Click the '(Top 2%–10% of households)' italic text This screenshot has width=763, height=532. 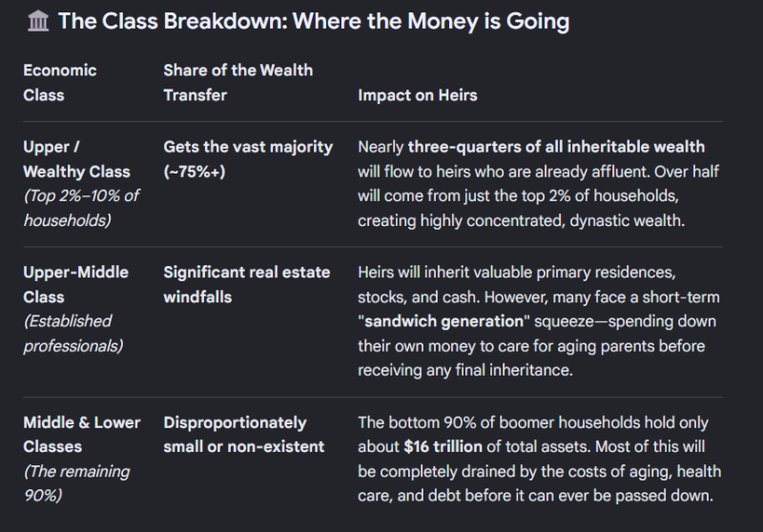[81, 208]
